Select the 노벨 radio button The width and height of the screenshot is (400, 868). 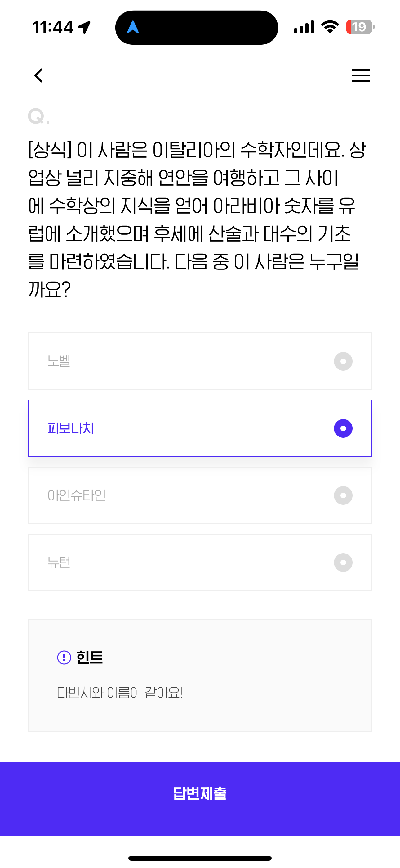pyautogui.click(x=343, y=362)
